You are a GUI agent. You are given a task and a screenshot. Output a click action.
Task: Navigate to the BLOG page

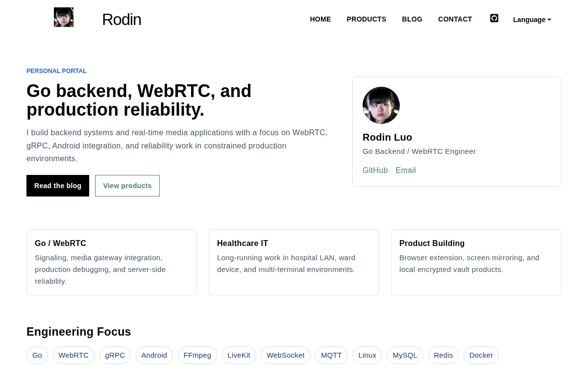[412, 19]
